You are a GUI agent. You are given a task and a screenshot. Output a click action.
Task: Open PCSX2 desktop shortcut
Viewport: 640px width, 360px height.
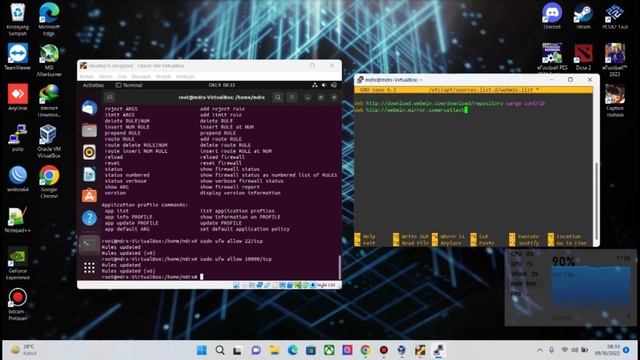coord(615,16)
